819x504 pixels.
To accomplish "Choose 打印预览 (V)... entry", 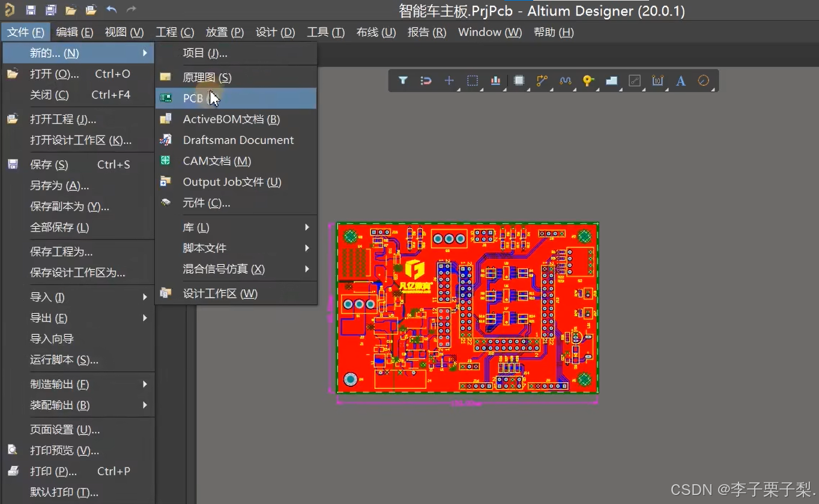I will 79,451.
